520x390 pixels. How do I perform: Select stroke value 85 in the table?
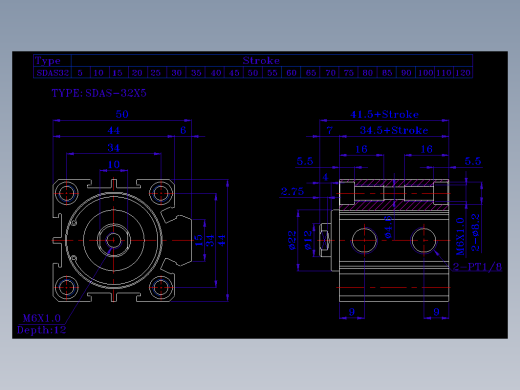coord(387,73)
